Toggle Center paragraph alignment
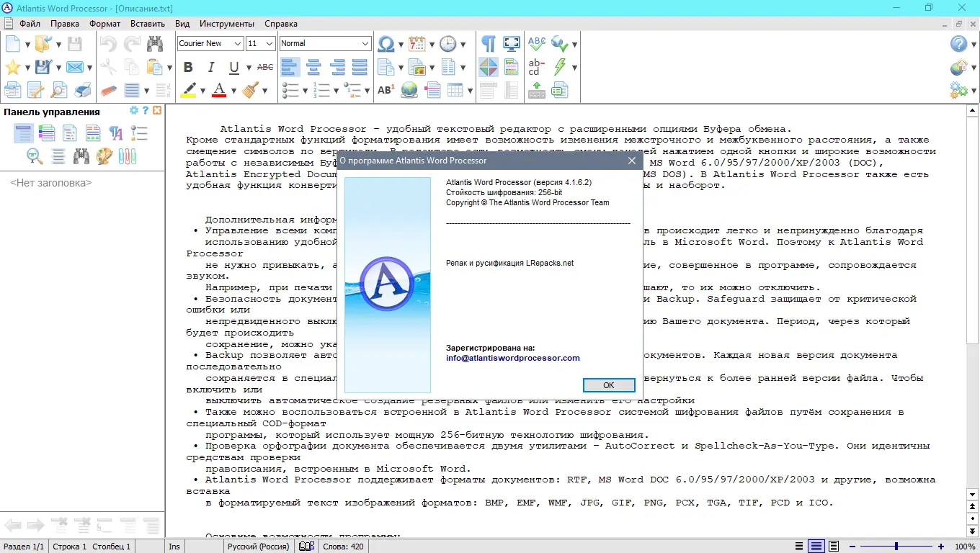 (x=313, y=67)
